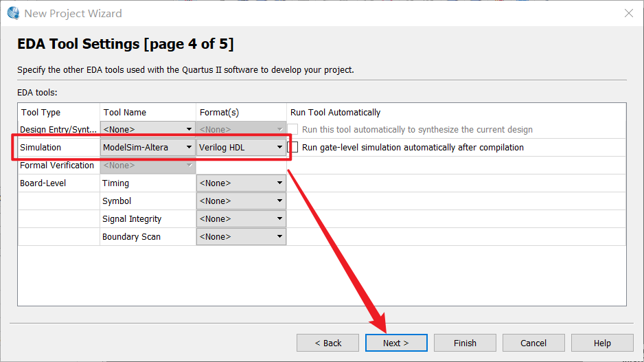The width and height of the screenshot is (644, 362).
Task: Open Signal Integrity format dropdown
Action: 241,218
